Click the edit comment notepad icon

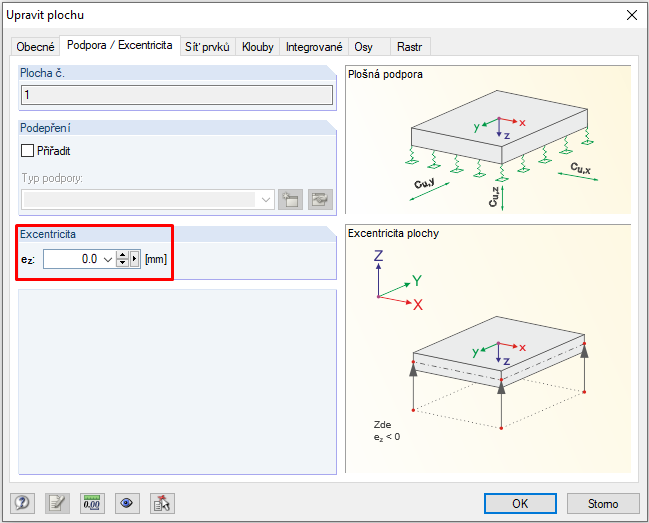pyautogui.click(x=57, y=503)
